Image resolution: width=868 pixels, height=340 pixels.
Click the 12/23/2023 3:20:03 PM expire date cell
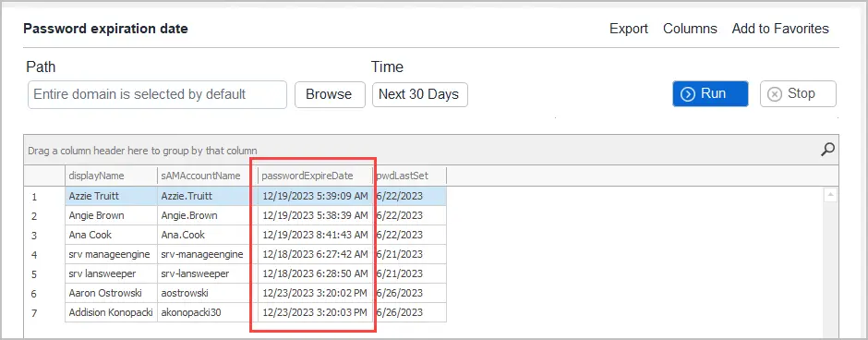315,312
